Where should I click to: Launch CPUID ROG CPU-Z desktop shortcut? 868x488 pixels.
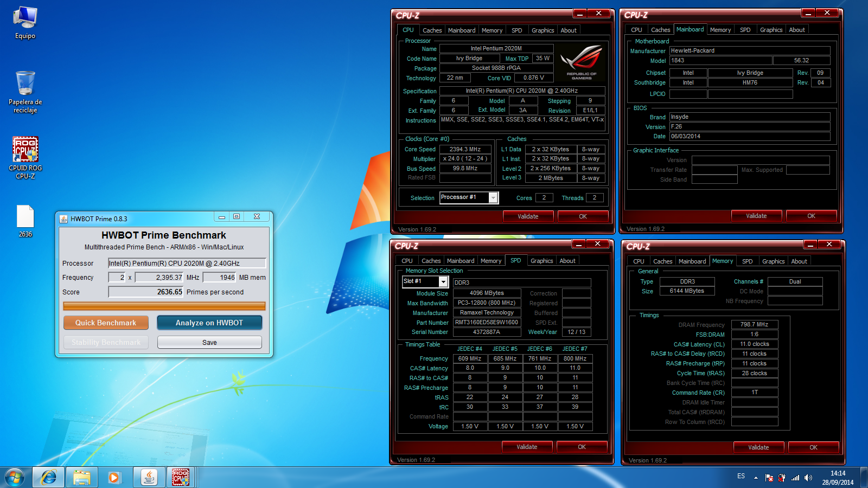pyautogui.click(x=25, y=158)
